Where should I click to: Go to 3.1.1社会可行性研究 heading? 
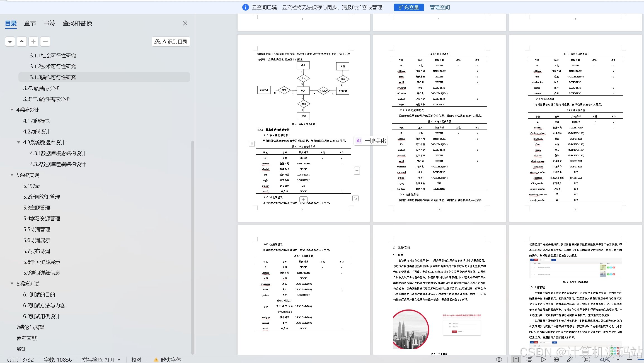point(53,56)
